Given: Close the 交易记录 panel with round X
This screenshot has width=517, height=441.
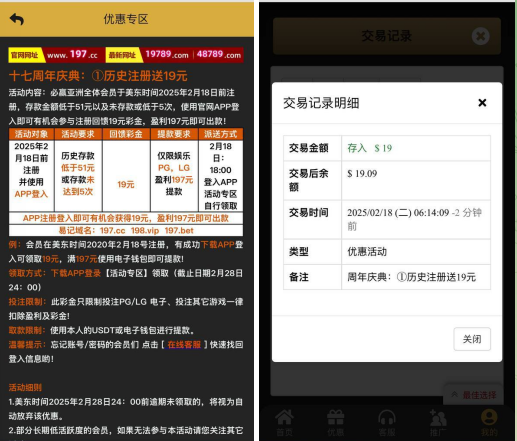Looking at the screenshot, I should (481, 36).
